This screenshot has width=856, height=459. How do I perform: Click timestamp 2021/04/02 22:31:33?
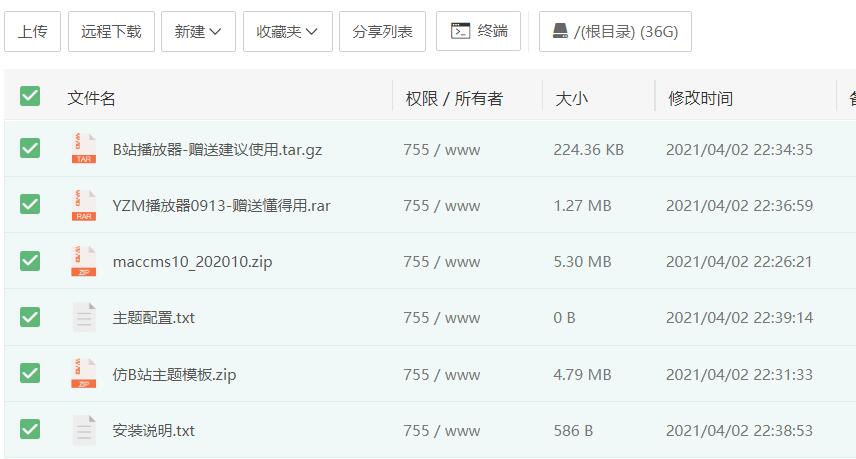point(739,374)
